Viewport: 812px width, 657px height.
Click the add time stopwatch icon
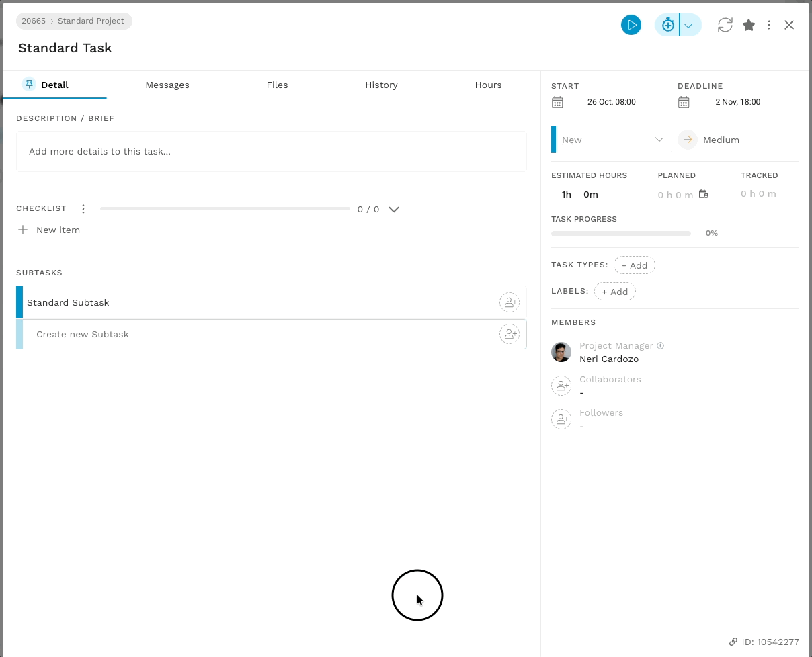tap(667, 26)
